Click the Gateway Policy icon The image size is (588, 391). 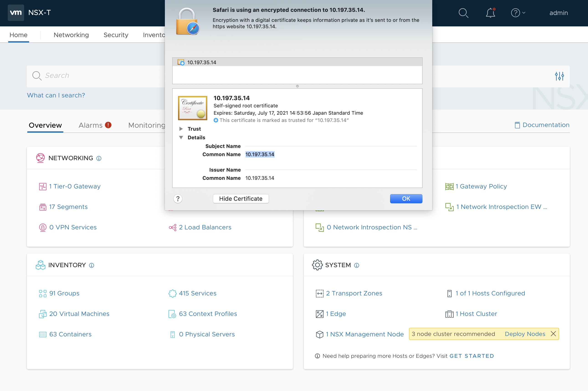(x=449, y=187)
